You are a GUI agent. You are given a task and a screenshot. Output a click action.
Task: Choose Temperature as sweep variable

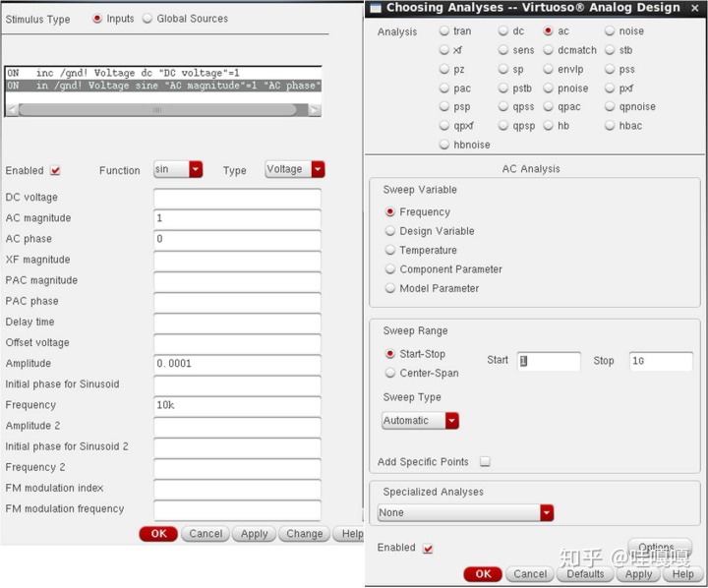click(390, 250)
